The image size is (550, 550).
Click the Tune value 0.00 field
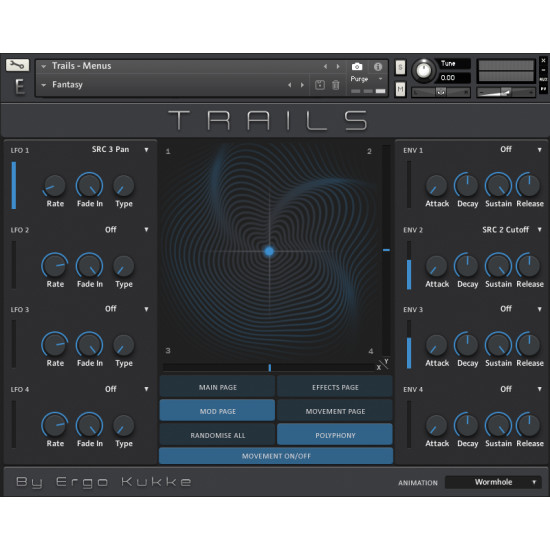(x=452, y=78)
